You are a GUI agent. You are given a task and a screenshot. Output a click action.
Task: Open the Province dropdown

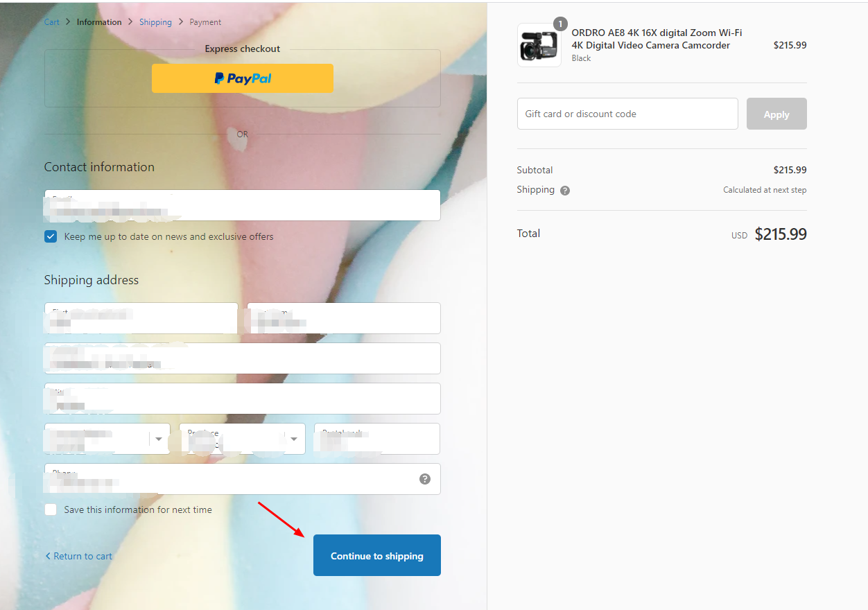point(242,439)
